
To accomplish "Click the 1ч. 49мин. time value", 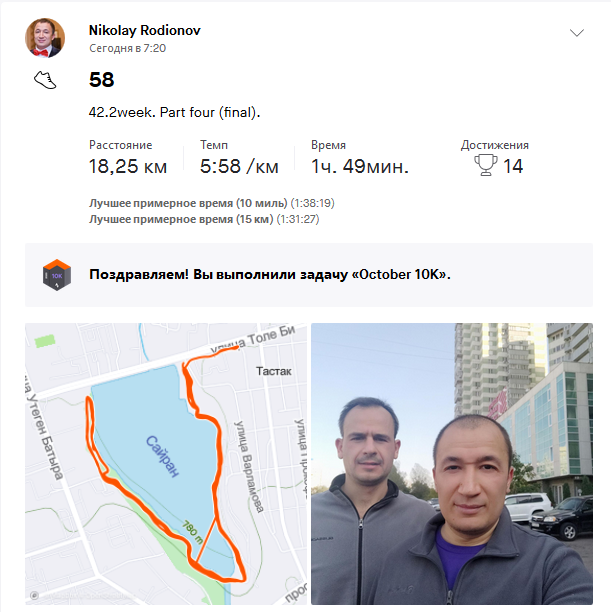I will click(x=360, y=167).
